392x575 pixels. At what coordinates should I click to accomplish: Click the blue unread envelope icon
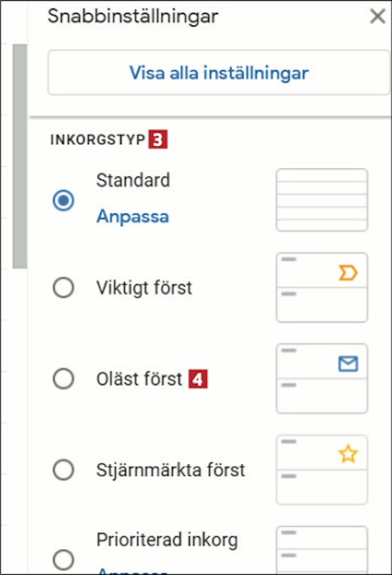tap(348, 364)
